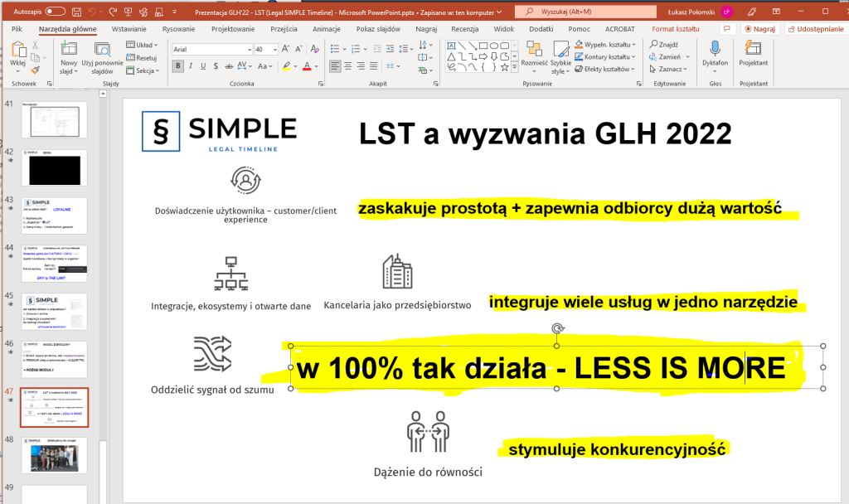Screen dimensions: 849x504
Task: Click the red font color swatch
Action: click(x=305, y=66)
